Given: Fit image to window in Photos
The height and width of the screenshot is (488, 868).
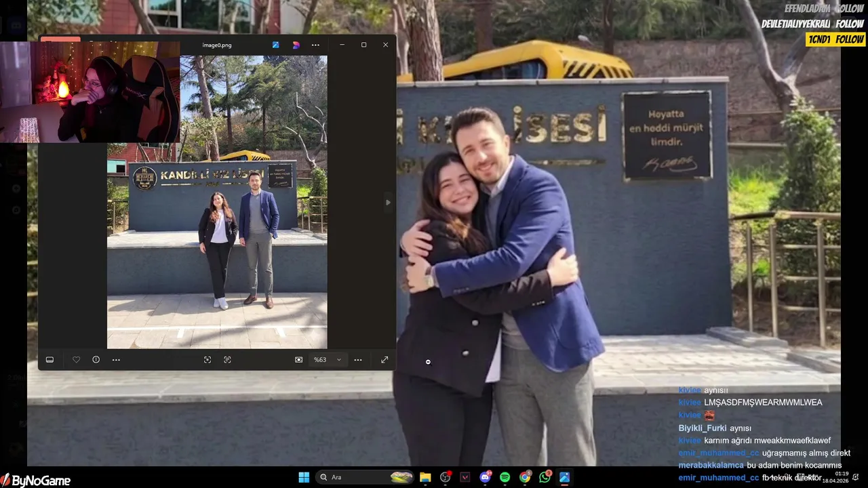Looking at the screenshot, I should coord(298,360).
